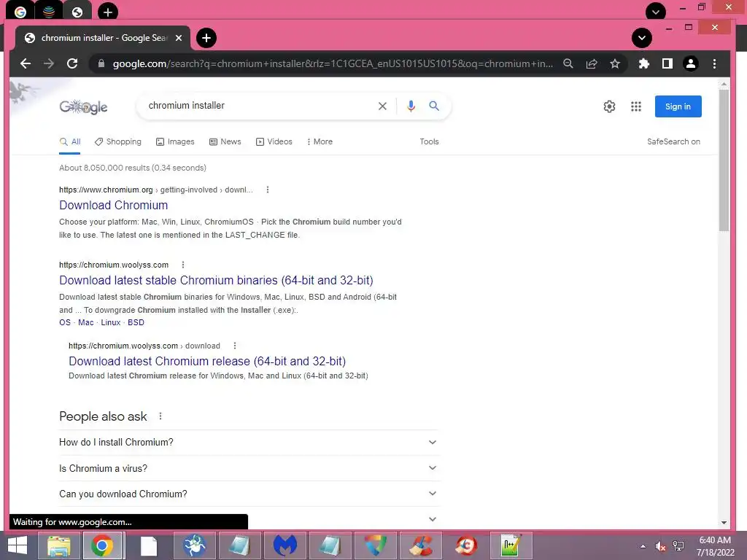Open search Tools
This screenshot has height=560, width=747.
(x=429, y=141)
